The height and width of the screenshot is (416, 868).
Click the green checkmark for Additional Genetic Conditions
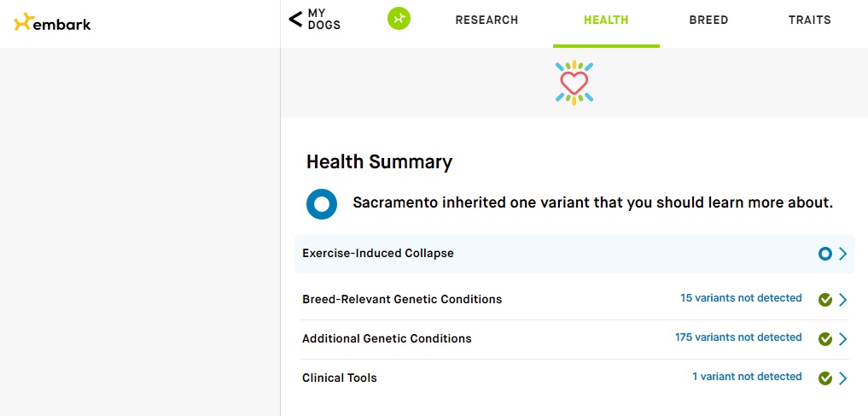pyautogui.click(x=824, y=339)
